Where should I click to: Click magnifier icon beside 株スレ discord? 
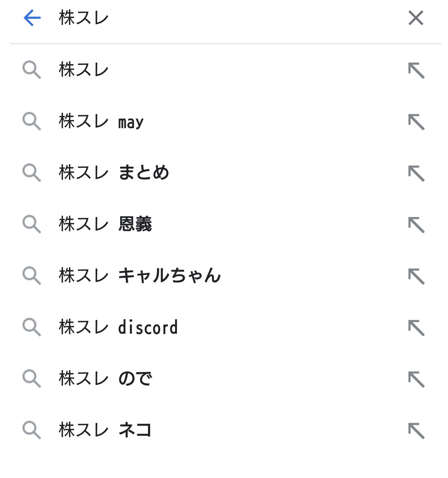[x=31, y=327]
